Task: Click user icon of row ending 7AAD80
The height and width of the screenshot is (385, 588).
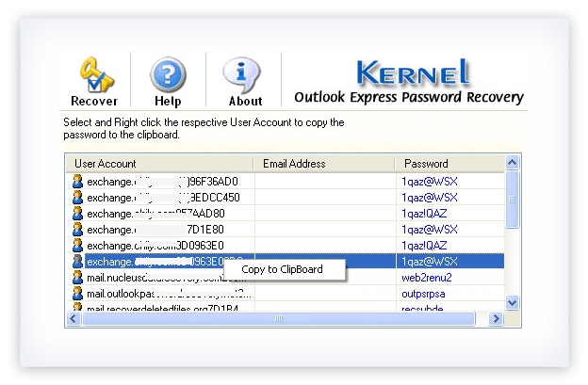Action: coord(77,214)
